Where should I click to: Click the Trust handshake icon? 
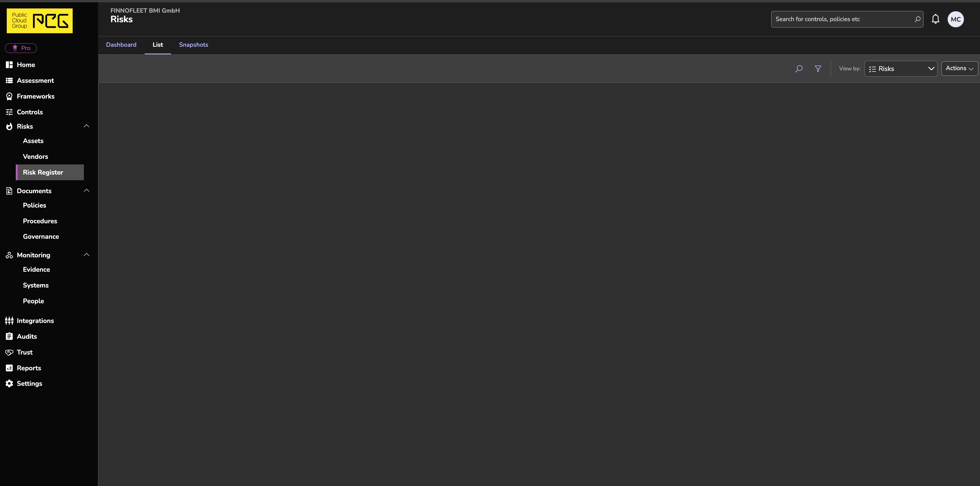coord(9,352)
